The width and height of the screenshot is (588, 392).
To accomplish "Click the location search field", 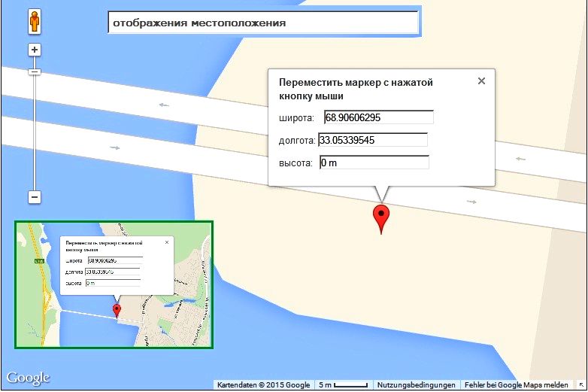I will click(262, 23).
